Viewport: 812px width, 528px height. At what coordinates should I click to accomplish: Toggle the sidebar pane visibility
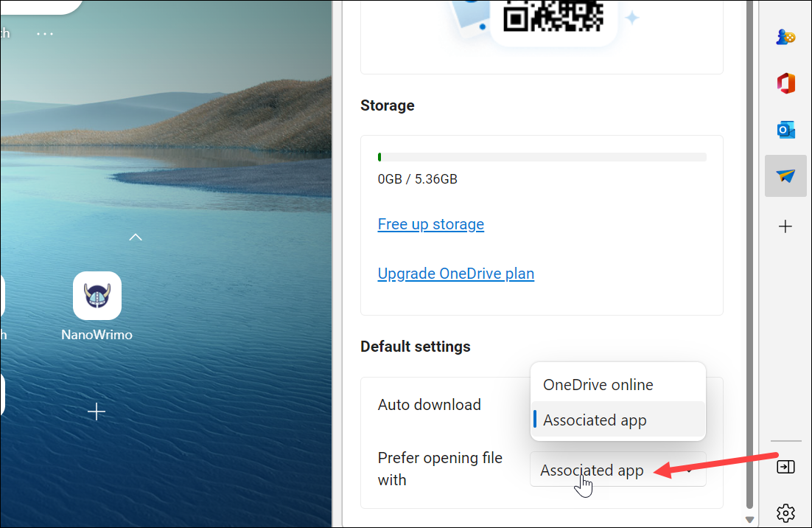(x=785, y=466)
